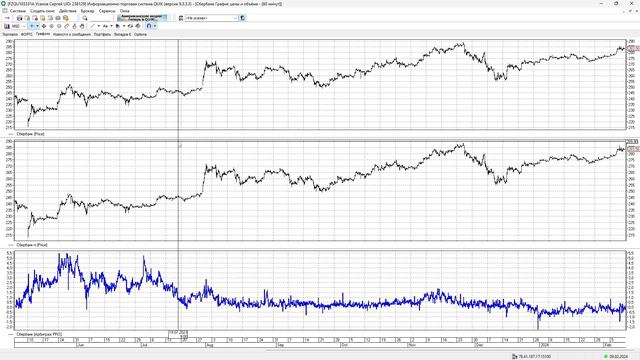
Task: Click the Сбербанк [арбитраж PRO] legend label
Action: point(39,334)
